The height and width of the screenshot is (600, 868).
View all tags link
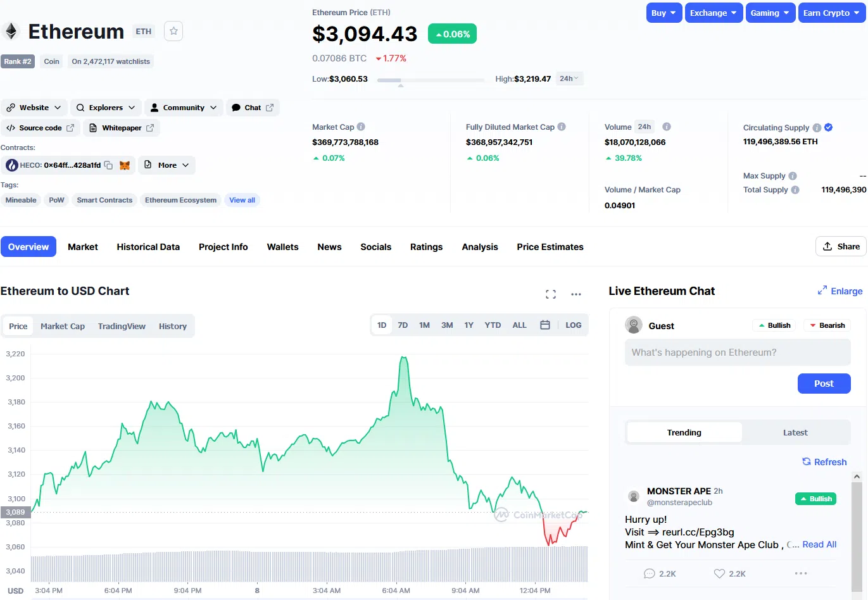(242, 200)
